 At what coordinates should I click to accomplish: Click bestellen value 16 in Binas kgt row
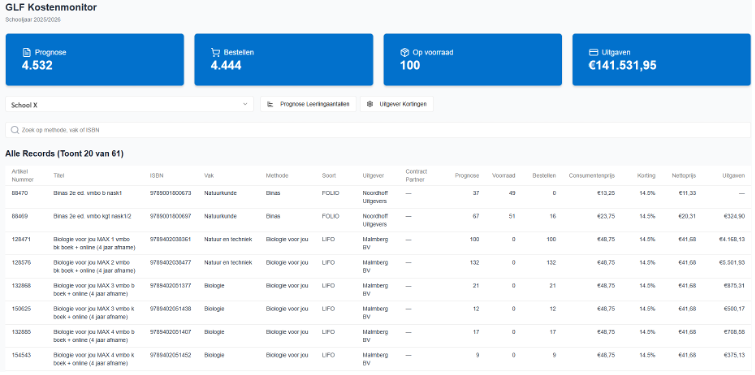pyautogui.click(x=553, y=216)
